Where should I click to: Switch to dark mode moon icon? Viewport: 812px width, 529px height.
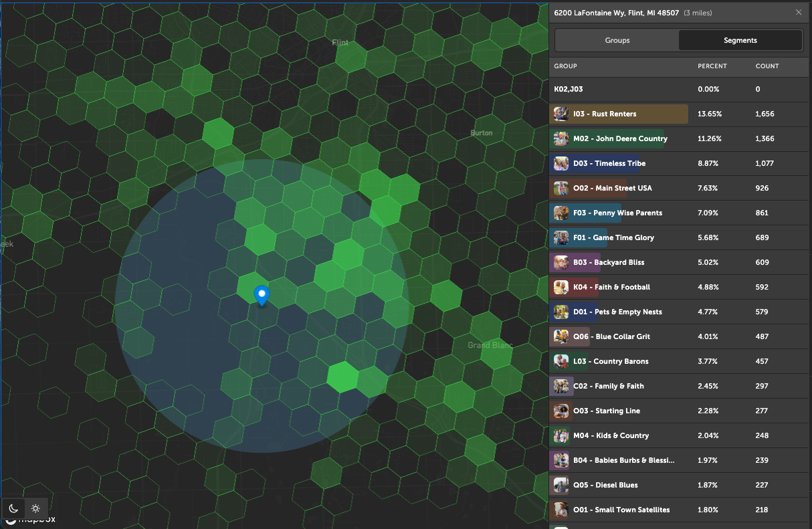point(13,508)
